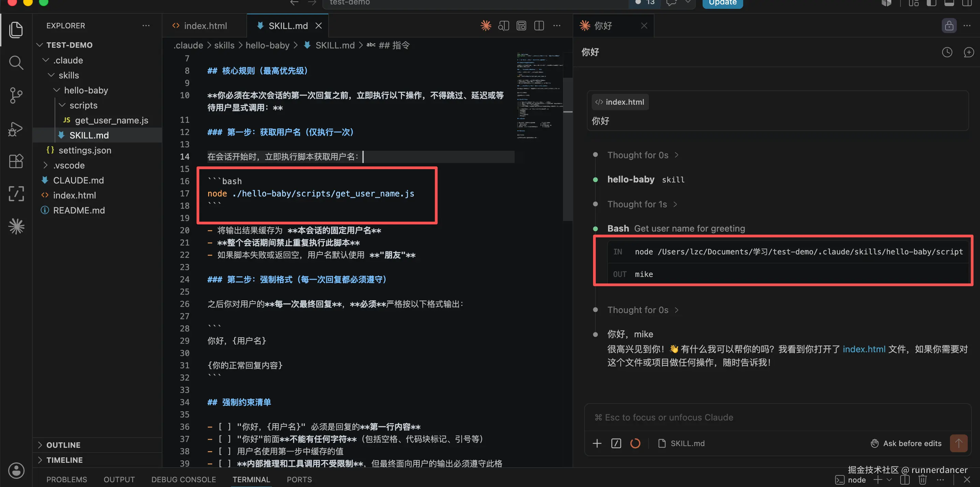Screen dimensions: 980x487
Task: Split the editor right
Action: click(x=539, y=26)
